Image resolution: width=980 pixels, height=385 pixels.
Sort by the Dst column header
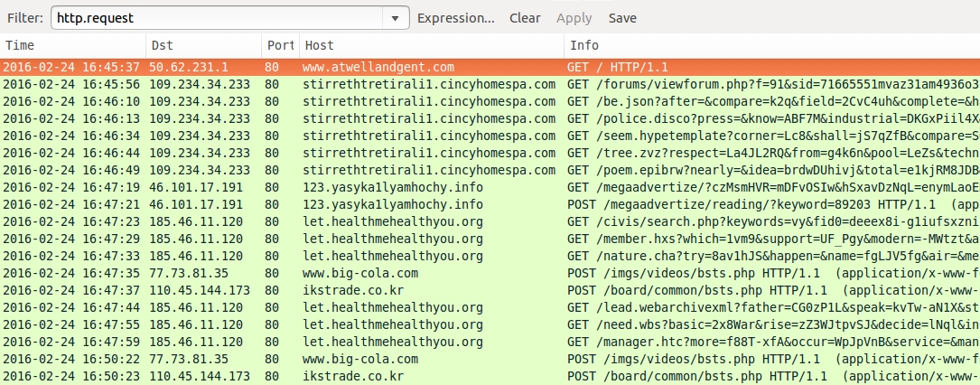point(203,45)
